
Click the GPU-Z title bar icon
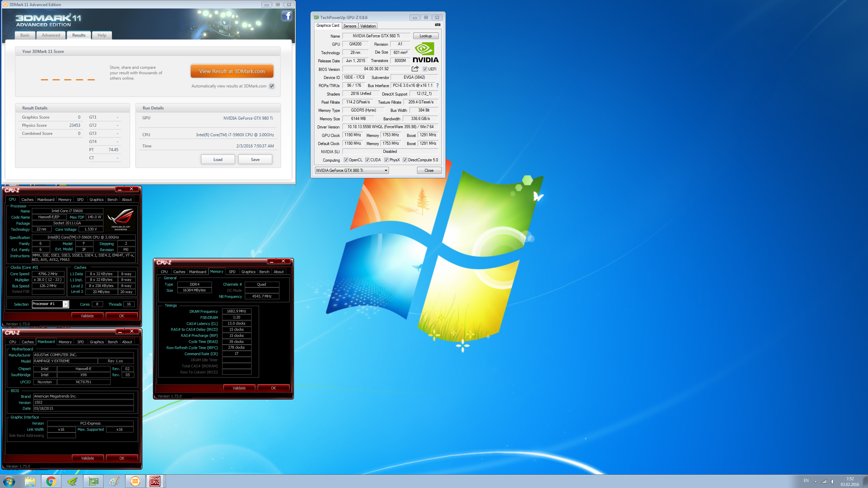[x=316, y=17]
